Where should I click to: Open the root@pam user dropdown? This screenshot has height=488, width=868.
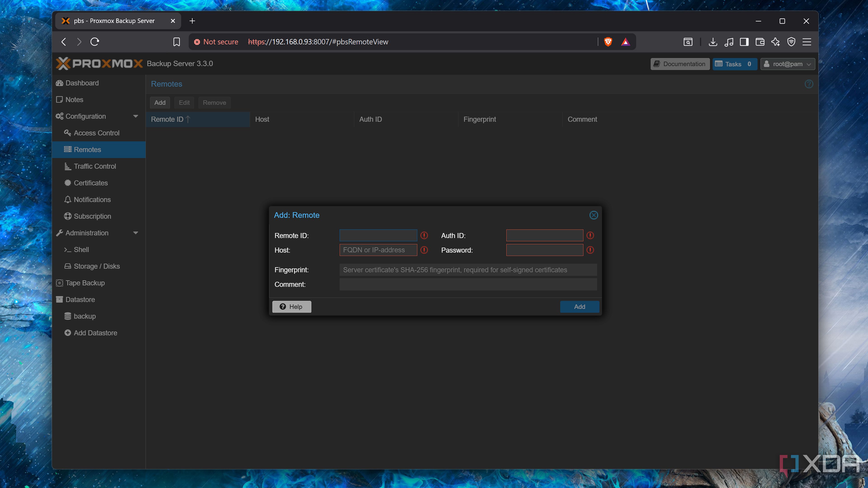(x=788, y=64)
